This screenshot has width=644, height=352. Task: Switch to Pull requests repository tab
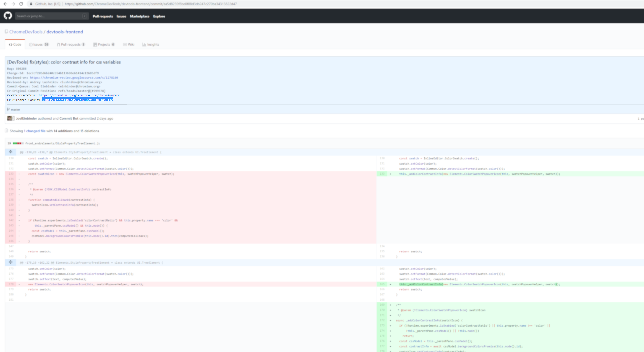pyautogui.click(x=71, y=45)
